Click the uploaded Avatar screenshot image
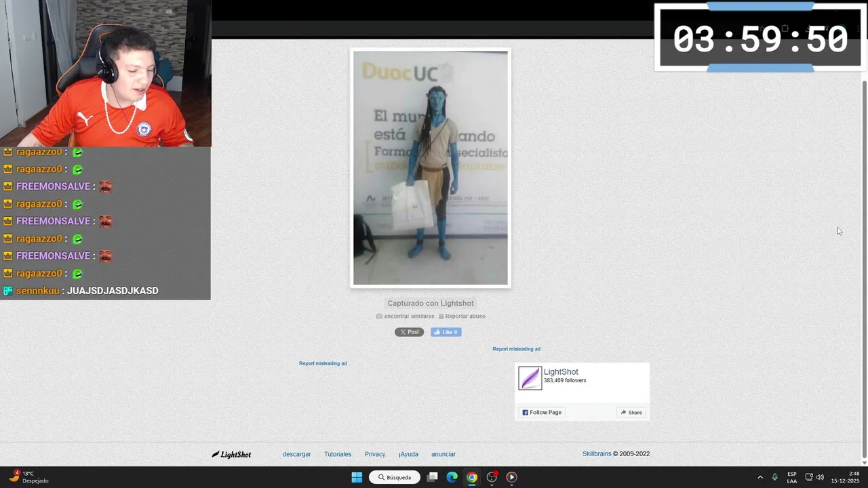 click(x=431, y=167)
